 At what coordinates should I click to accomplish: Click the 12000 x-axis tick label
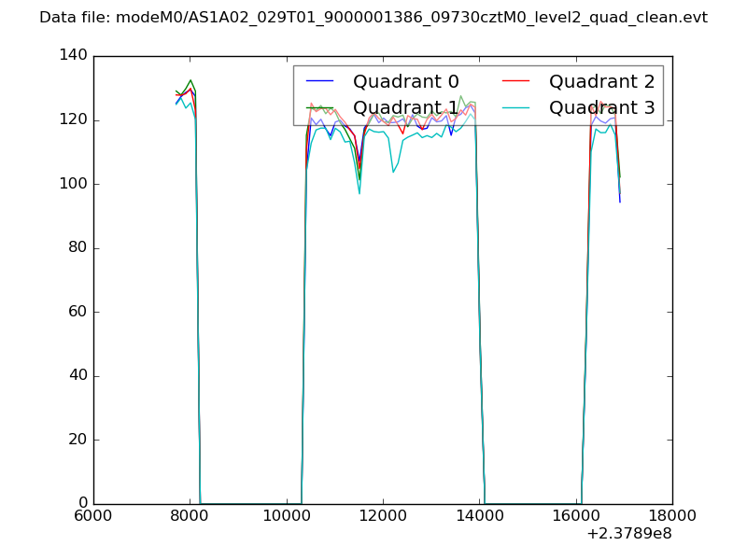tap(383, 516)
